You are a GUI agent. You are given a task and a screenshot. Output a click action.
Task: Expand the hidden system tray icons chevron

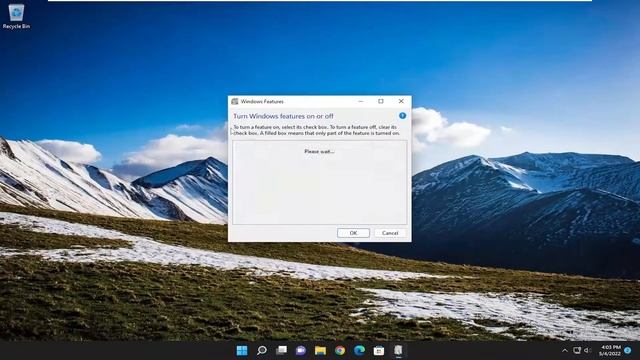click(x=565, y=351)
